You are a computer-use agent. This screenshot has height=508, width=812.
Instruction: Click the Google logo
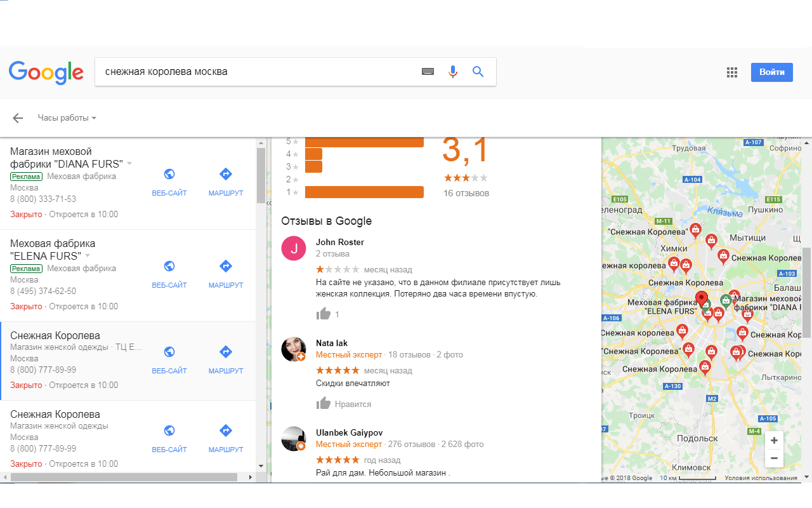pos(46,72)
